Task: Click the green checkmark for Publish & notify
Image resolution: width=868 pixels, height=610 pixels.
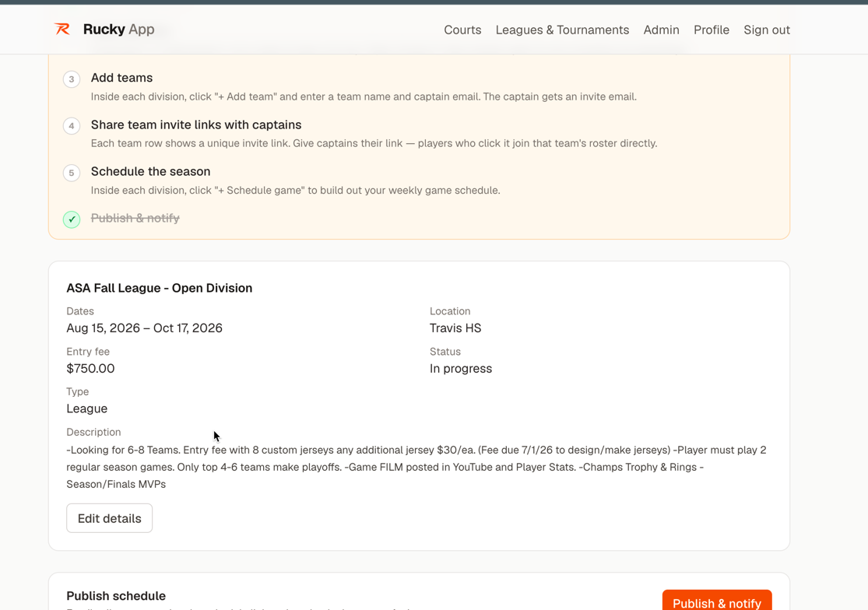Action: click(72, 219)
